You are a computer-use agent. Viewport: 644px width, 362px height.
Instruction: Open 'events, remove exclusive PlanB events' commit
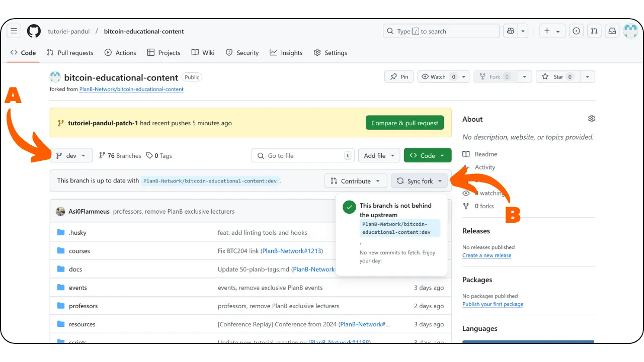coord(270,288)
